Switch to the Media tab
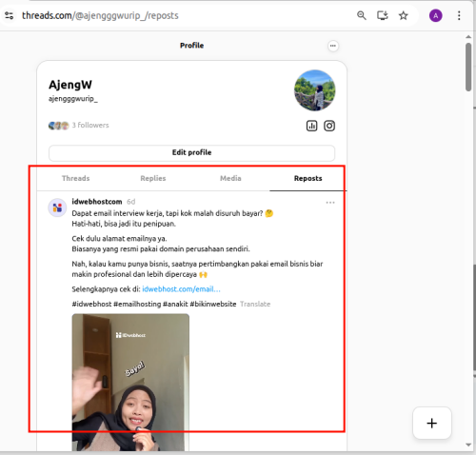 tap(230, 178)
